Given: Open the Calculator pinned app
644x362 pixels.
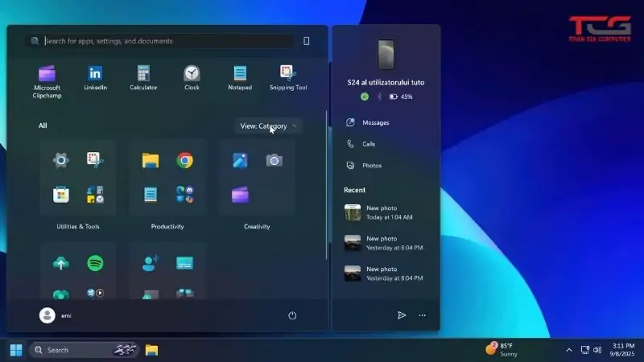Looking at the screenshot, I should tap(143, 77).
